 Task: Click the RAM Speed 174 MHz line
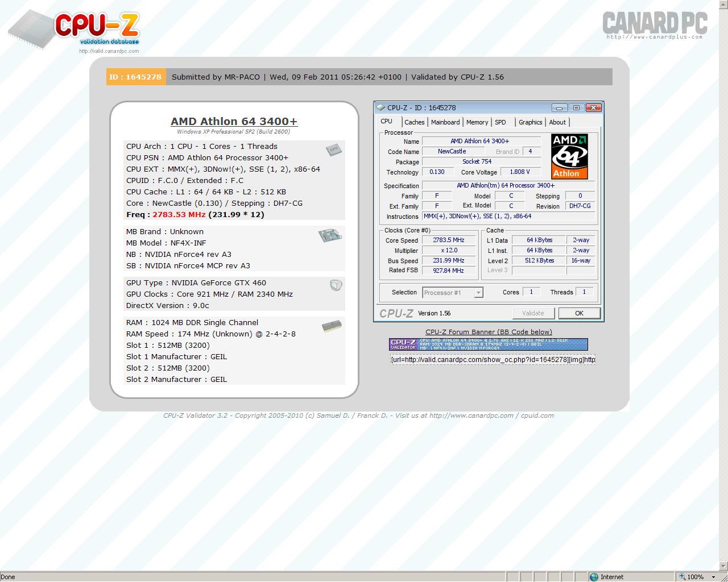(211, 334)
